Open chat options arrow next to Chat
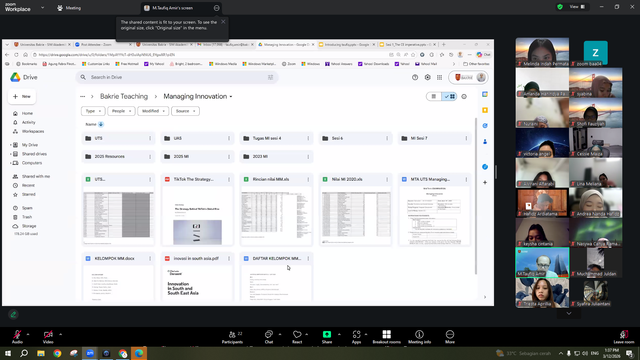This screenshot has width=640, height=360. tap(280, 334)
